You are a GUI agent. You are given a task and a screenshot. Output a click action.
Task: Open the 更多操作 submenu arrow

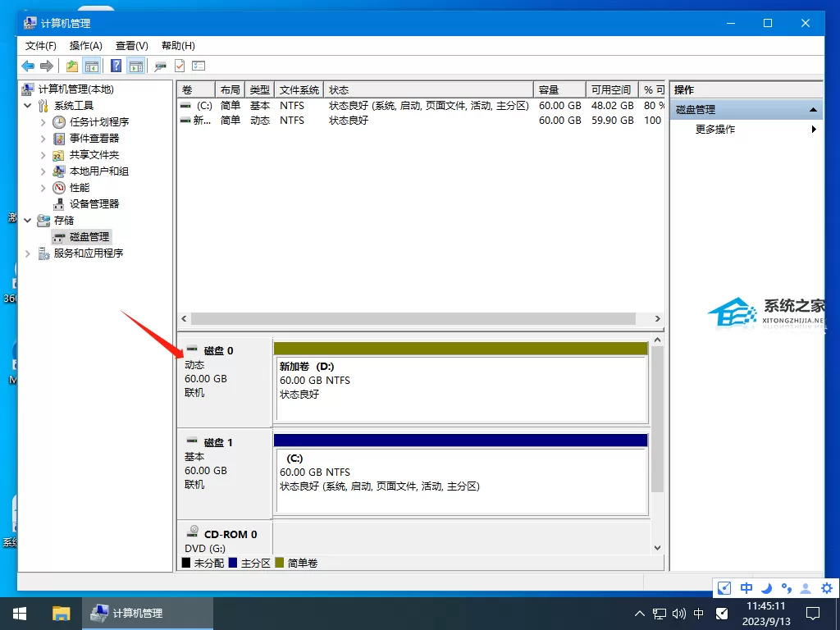814,129
